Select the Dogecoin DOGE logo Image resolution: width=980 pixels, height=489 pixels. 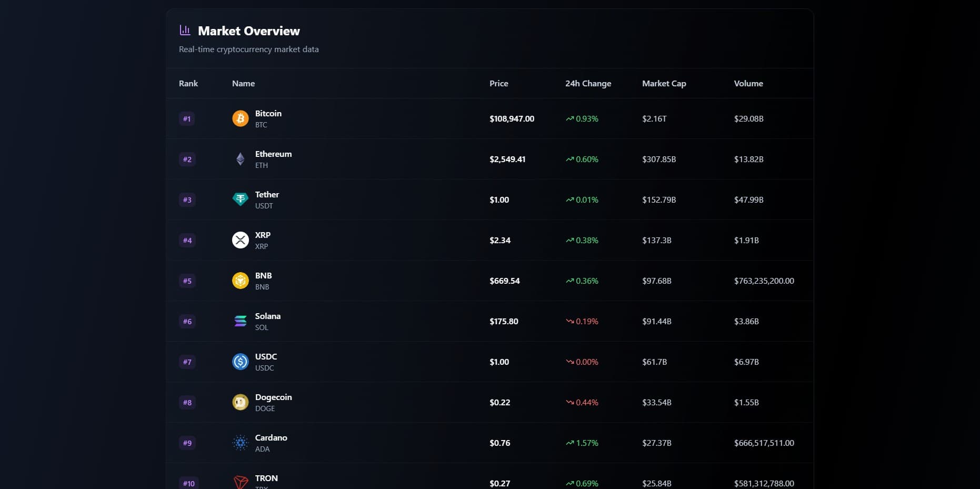[240, 402]
